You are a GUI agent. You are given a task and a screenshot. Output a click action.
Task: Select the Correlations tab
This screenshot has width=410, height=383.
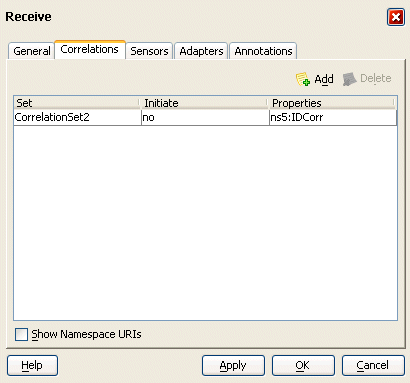click(90, 49)
